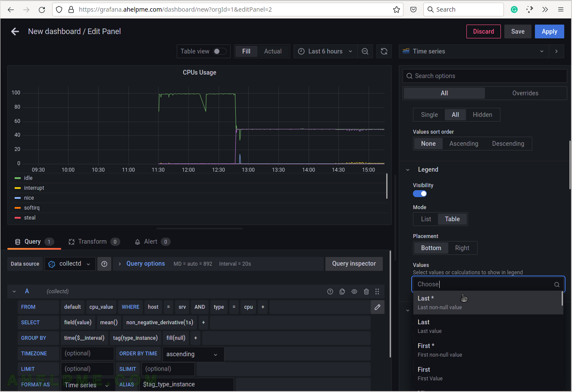Switch to the Alert tab

click(152, 242)
